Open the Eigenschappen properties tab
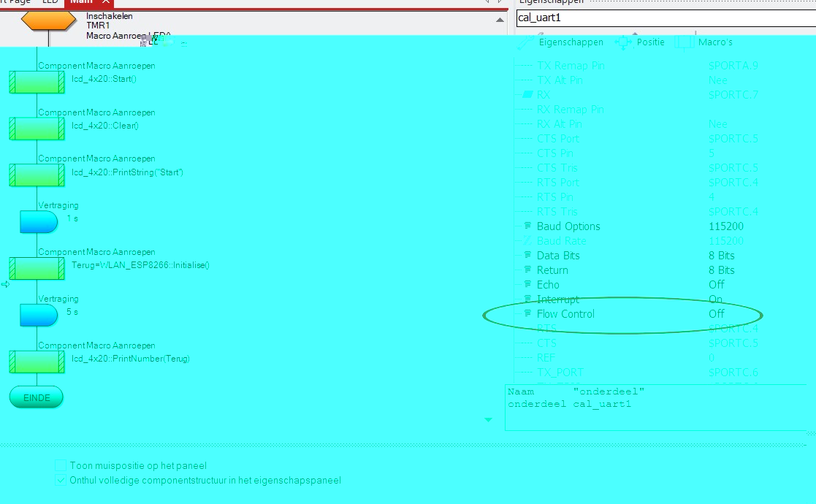Screen dimensions: 816x504 (561, 42)
